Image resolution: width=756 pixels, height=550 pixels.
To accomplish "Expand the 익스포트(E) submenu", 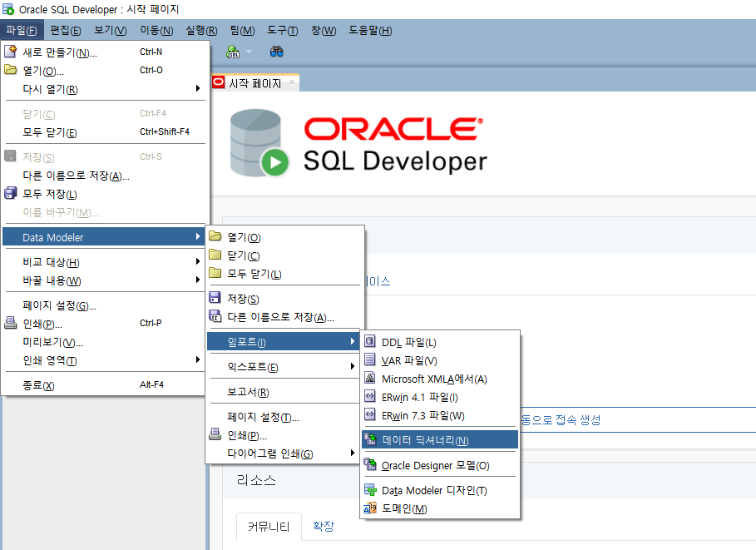I will pos(353,367).
